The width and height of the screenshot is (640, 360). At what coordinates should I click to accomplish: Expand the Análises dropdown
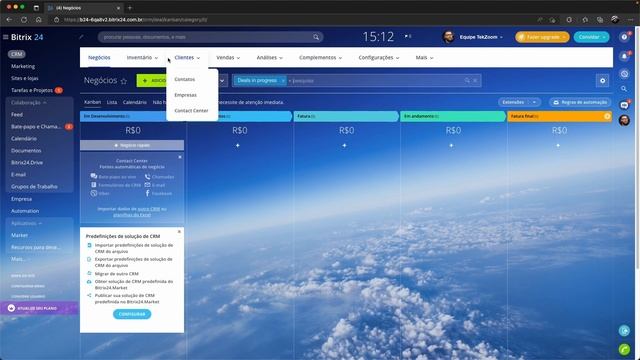[269, 58]
